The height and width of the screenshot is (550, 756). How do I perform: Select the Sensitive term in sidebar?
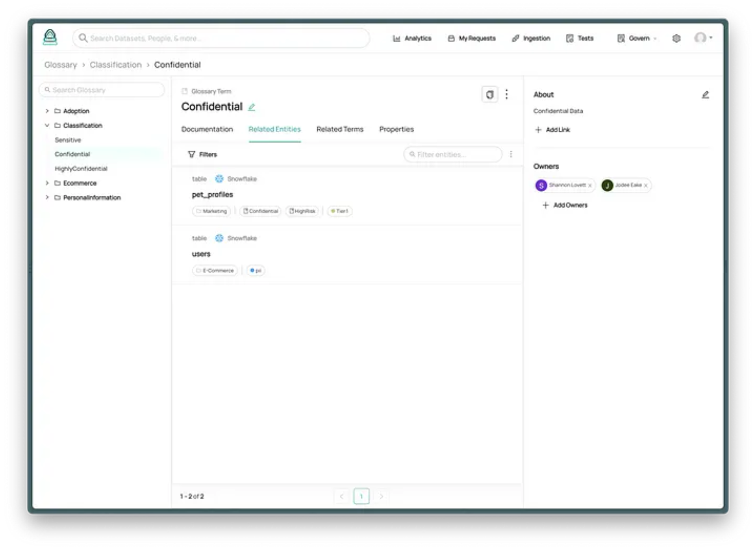pyautogui.click(x=68, y=140)
